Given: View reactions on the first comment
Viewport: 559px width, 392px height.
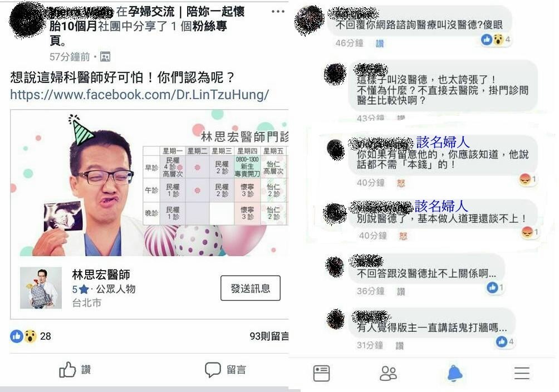Looking at the screenshot, I should click(x=496, y=39).
